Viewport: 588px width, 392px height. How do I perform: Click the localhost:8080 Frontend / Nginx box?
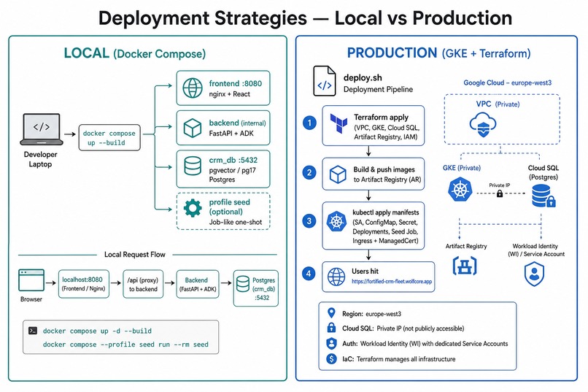tap(84, 284)
